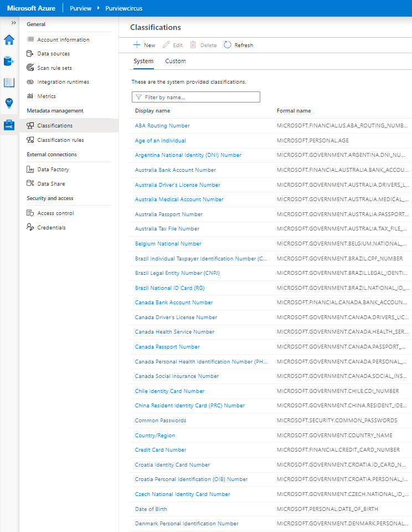Open Scan rule sets

54,68
